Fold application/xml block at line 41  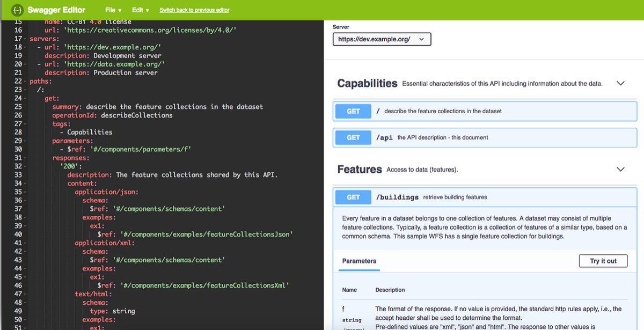pos(26,243)
